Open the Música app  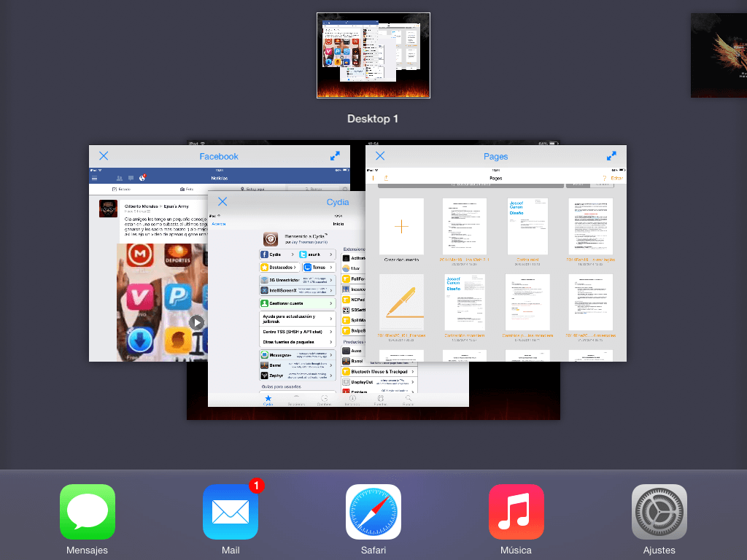516,512
